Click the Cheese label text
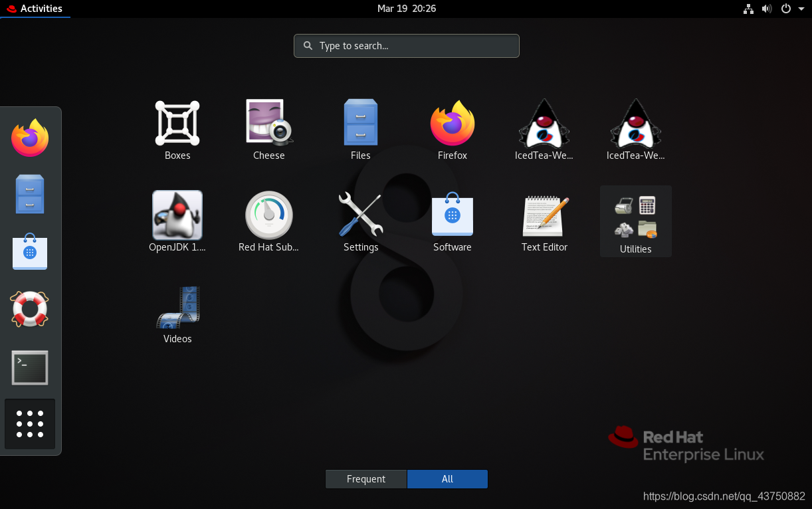 tap(269, 155)
